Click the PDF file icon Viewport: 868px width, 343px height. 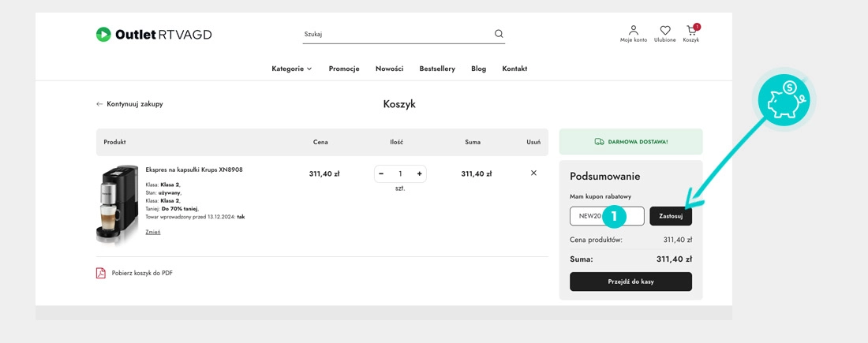[101, 273]
